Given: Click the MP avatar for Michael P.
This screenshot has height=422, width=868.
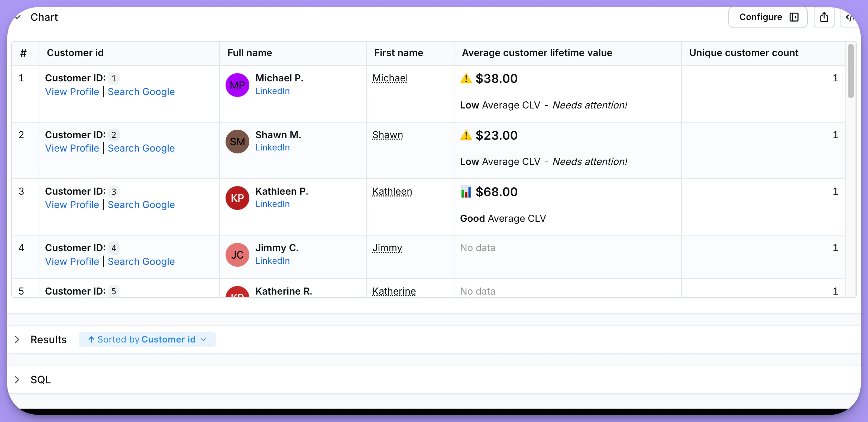Looking at the screenshot, I should coord(237,85).
